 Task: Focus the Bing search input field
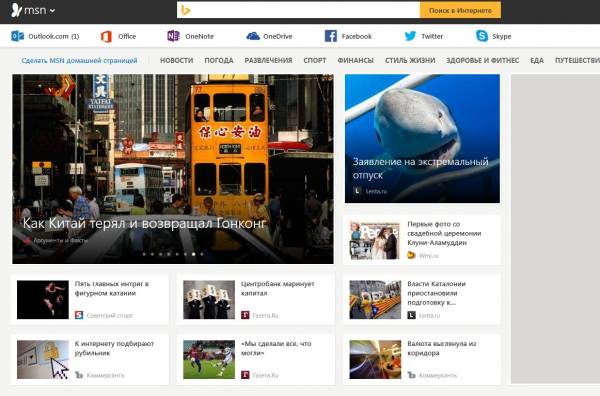point(304,10)
